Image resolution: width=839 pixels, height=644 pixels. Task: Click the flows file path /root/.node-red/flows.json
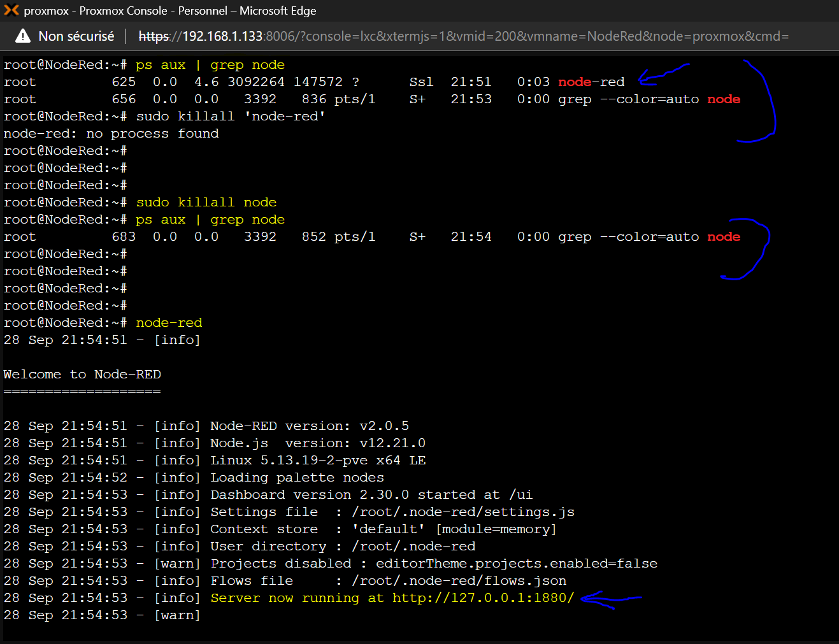(x=459, y=581)
